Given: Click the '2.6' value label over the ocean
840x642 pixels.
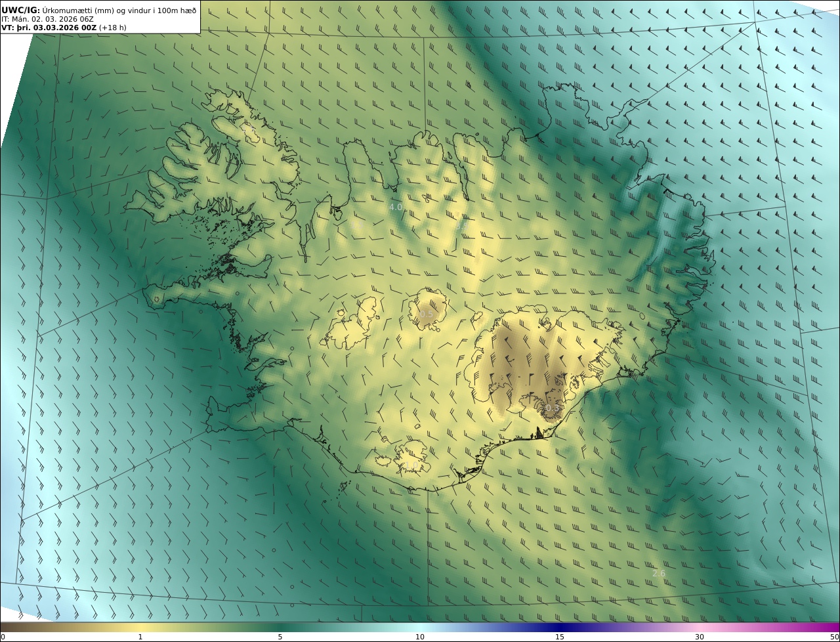Looking at the screenshot, I should click(659, 573).
